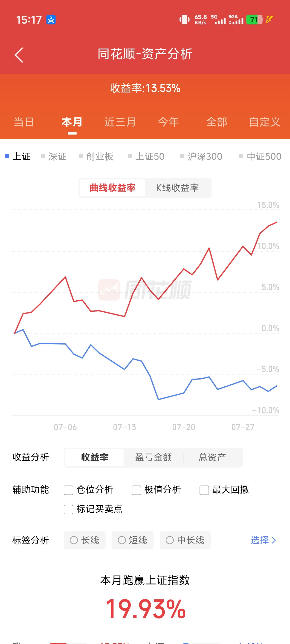Check the 标记买卖点 checkbox
Viewport: 290px width, 644px height.
(68, 509)
